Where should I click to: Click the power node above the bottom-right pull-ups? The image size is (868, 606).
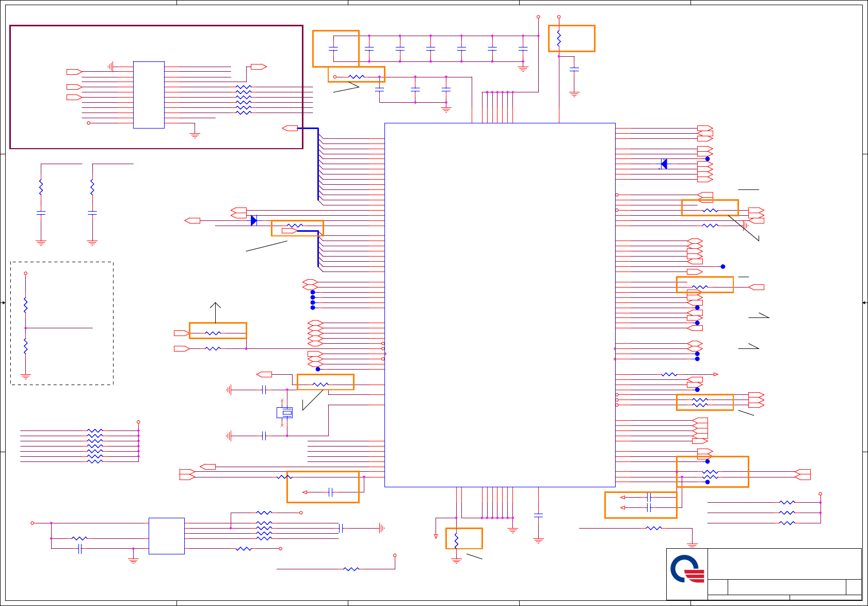pyautogui.click(x=820, y=494)
